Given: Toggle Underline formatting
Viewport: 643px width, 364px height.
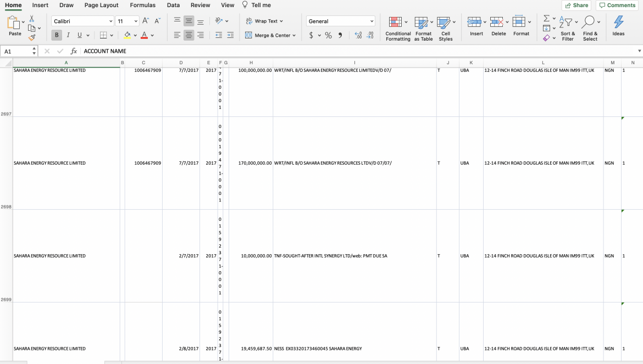Looking at the screenshot, I should click(x=80, y=35).
